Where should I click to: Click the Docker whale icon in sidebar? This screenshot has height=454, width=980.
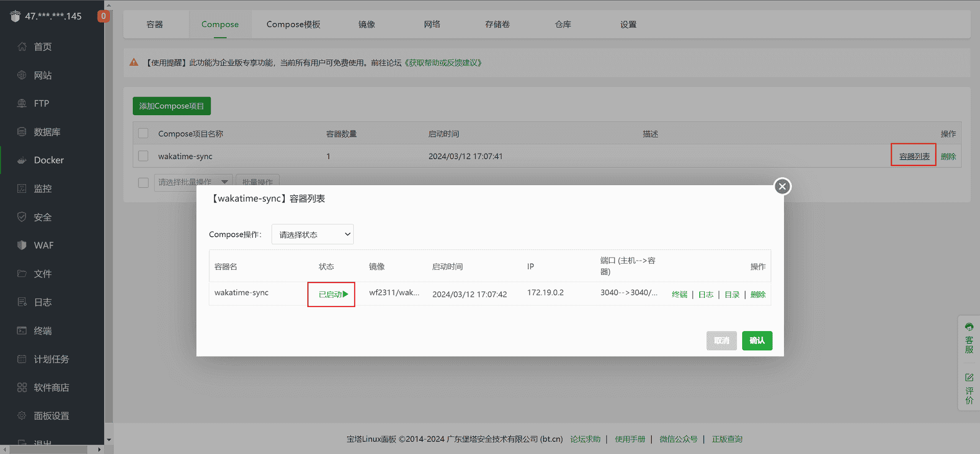(22, 160)
